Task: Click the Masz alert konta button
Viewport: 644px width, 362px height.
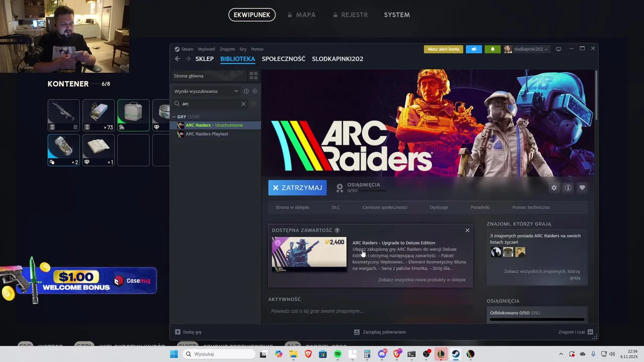Action: point(443,49)
